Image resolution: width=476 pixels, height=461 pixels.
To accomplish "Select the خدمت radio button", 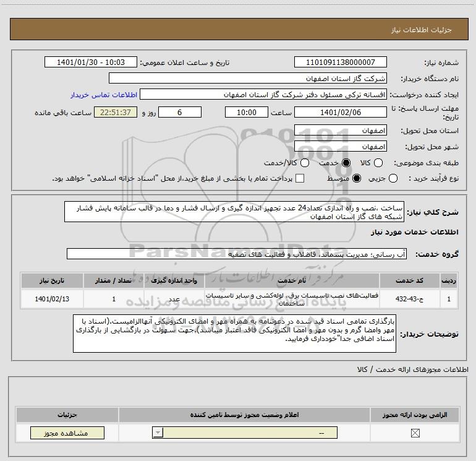I will pyautogui.click(x=346, y=163).
